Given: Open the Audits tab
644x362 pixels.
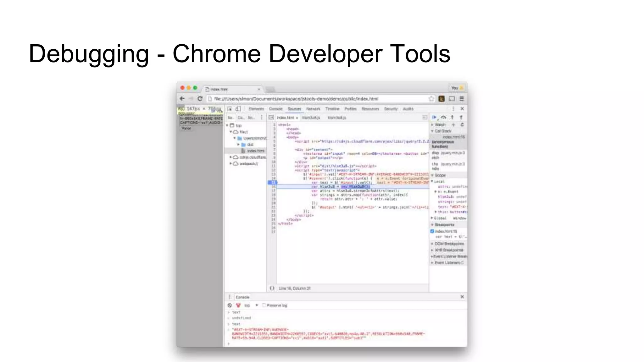Looking at the screenshot, I should tap(408, 109).
